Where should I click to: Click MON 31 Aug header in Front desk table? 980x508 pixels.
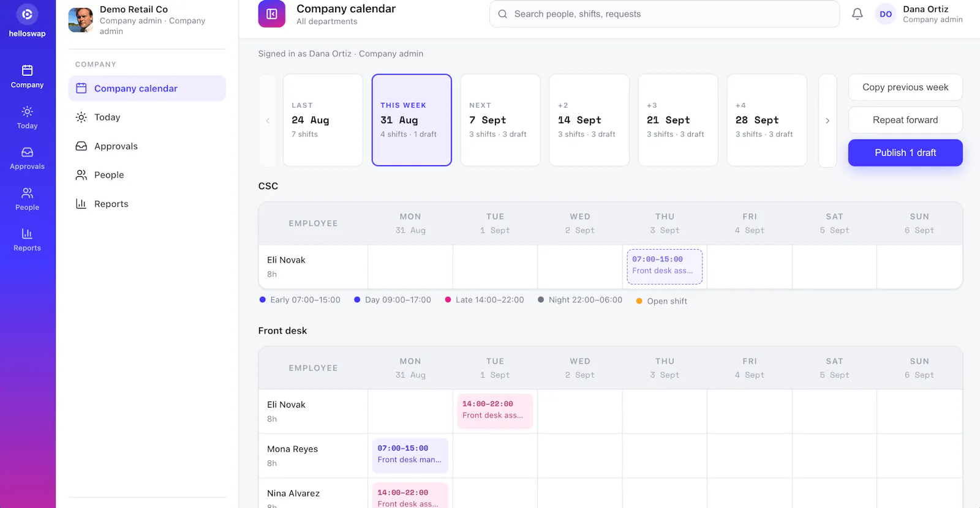click(x=410, y=368)
